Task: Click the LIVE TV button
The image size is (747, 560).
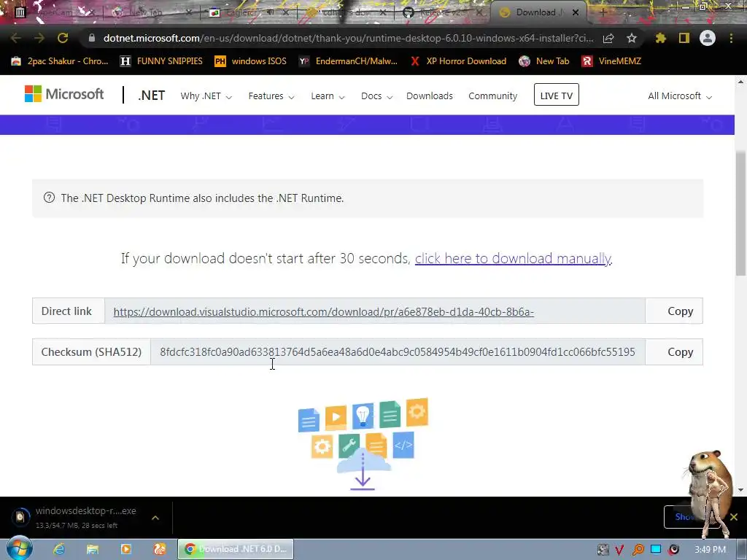Action: [x=556, y=95]
